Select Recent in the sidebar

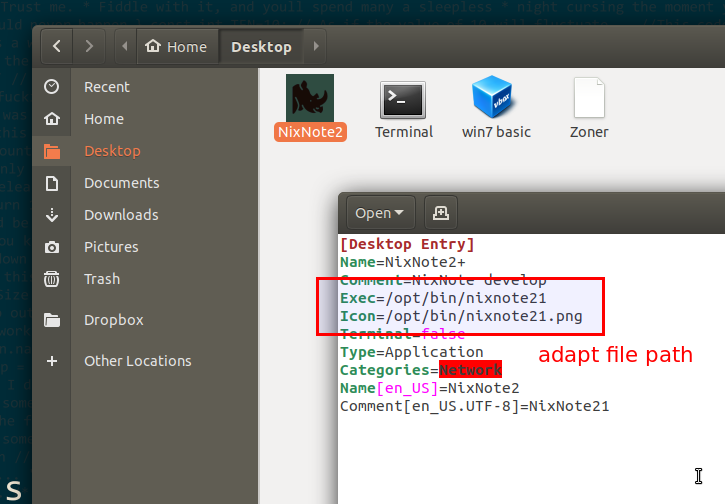point(106,87)
